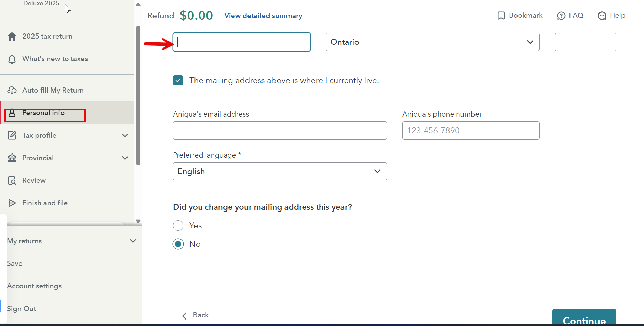Click the paper plane Finish and file icon
Image resolution: width=644 pixels, height=326 pixels.
[12, 203]
